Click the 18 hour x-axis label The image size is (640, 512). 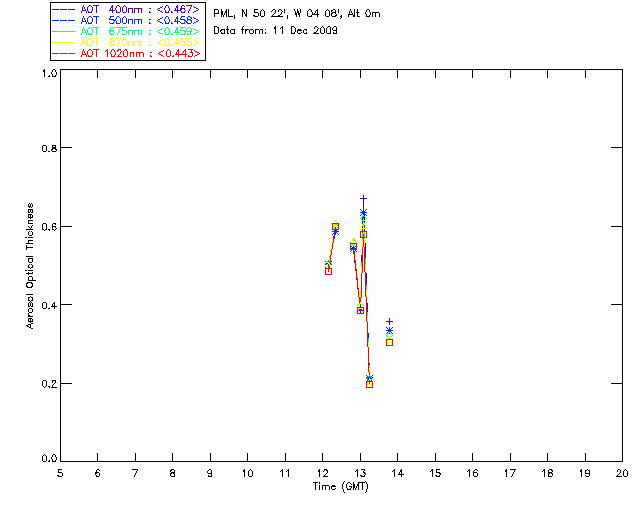547,474
